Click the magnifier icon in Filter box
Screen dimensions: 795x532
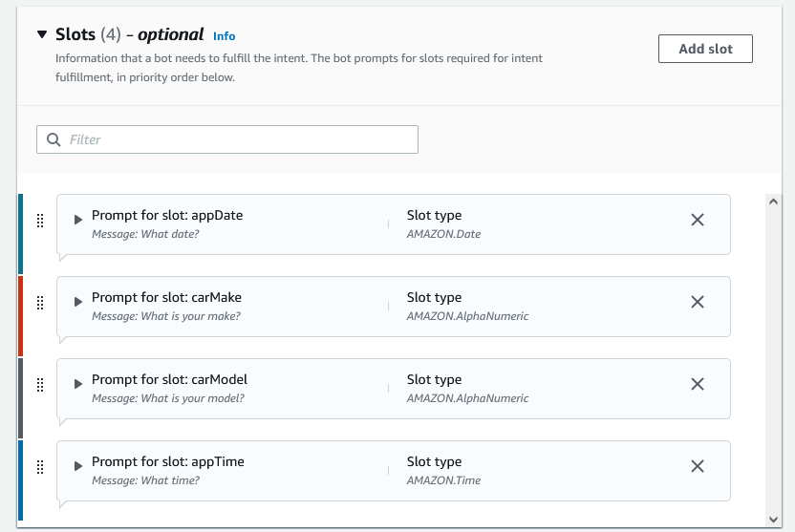pos(54,139)
